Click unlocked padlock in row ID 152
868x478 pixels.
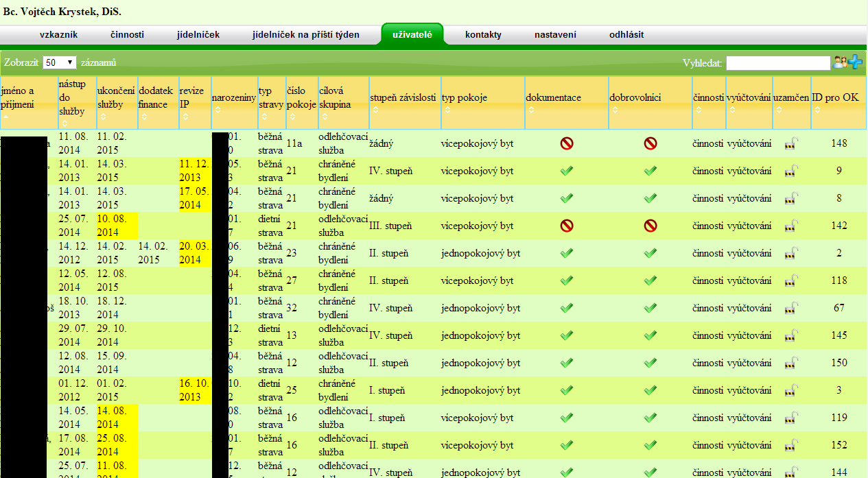pos(791,445)
